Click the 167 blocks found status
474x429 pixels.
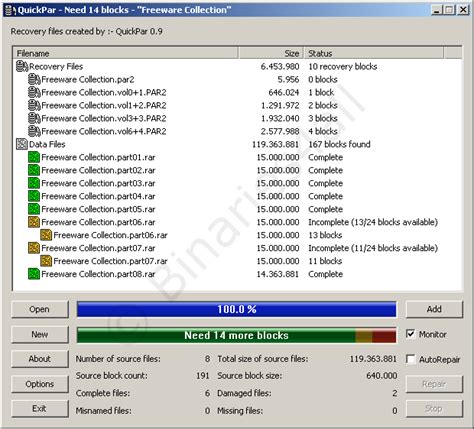click(339, 144)
